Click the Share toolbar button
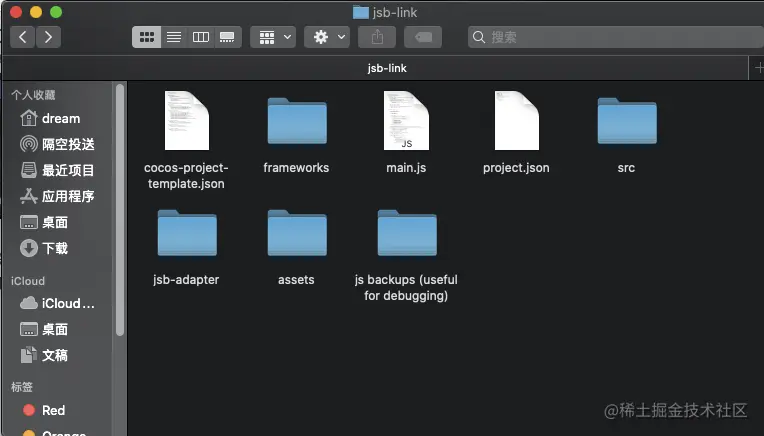The image size is (764, 436). 377,37
